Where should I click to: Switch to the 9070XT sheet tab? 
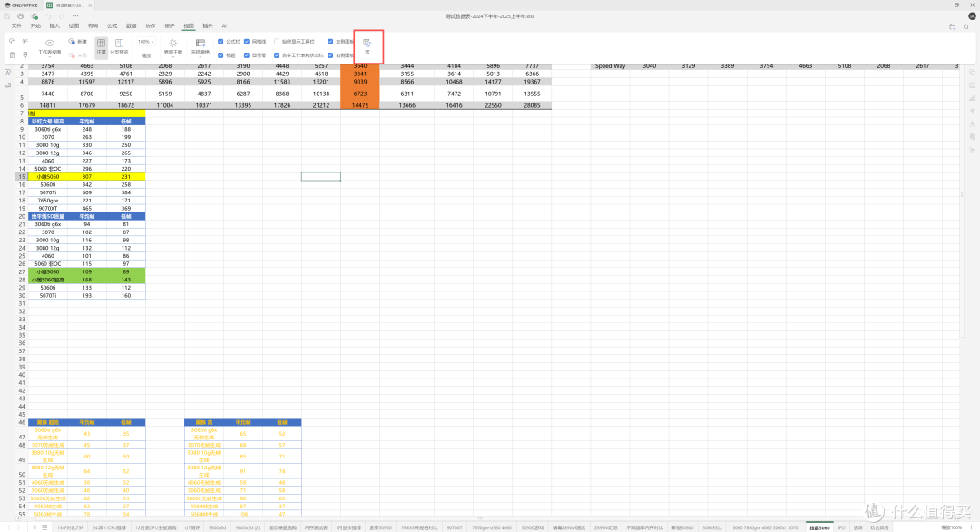[x=455, y=527]
